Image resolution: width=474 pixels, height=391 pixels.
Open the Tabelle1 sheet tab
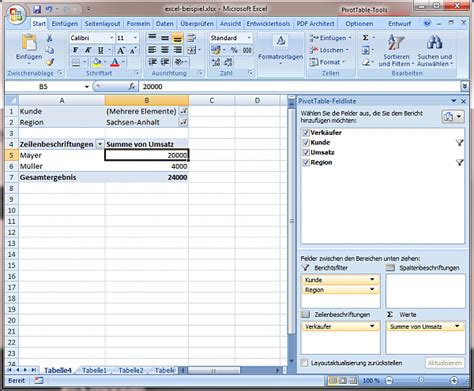click(94, 370)
